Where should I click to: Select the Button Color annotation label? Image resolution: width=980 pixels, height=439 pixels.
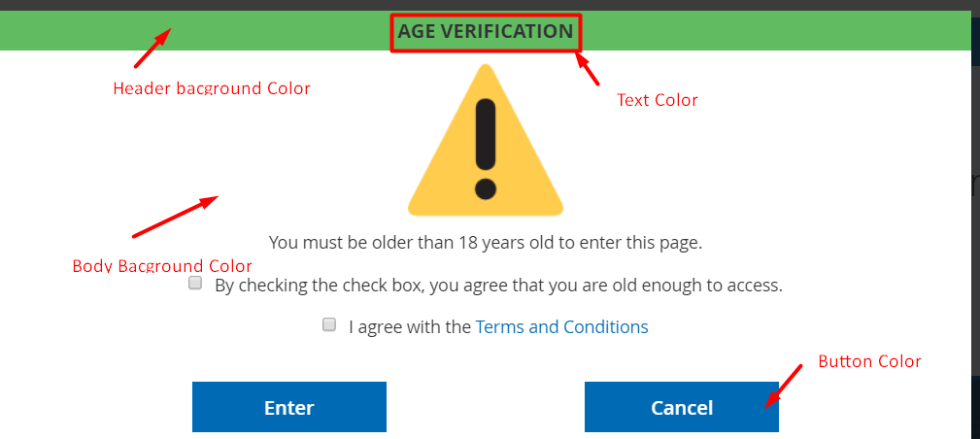click(869, 361)
